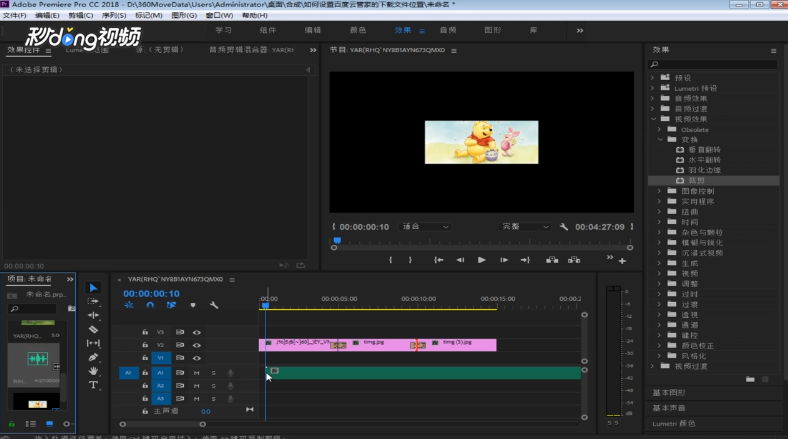The width and height of the screenshot is (788, 439).
Task: Solo audio track A1
Action: tap(214, 373)
